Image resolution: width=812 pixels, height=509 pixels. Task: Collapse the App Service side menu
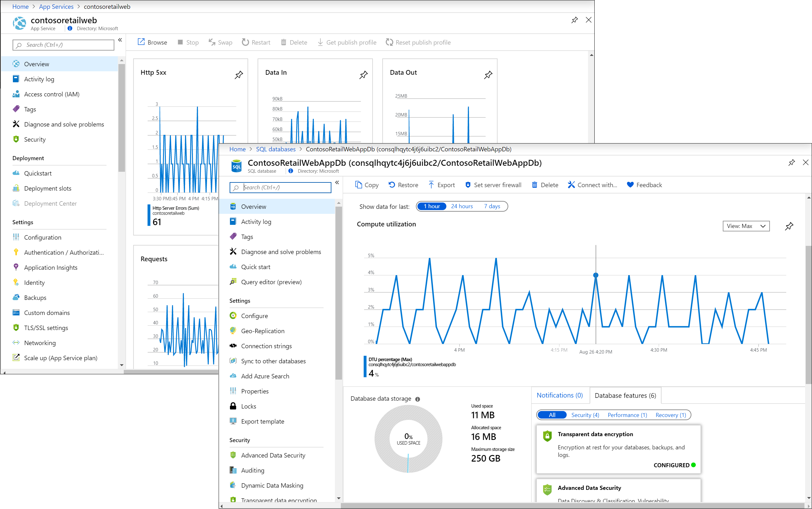[120, 40]
